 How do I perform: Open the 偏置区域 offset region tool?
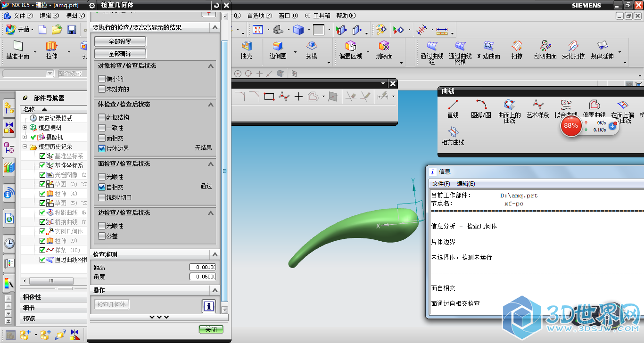point(350,50)
